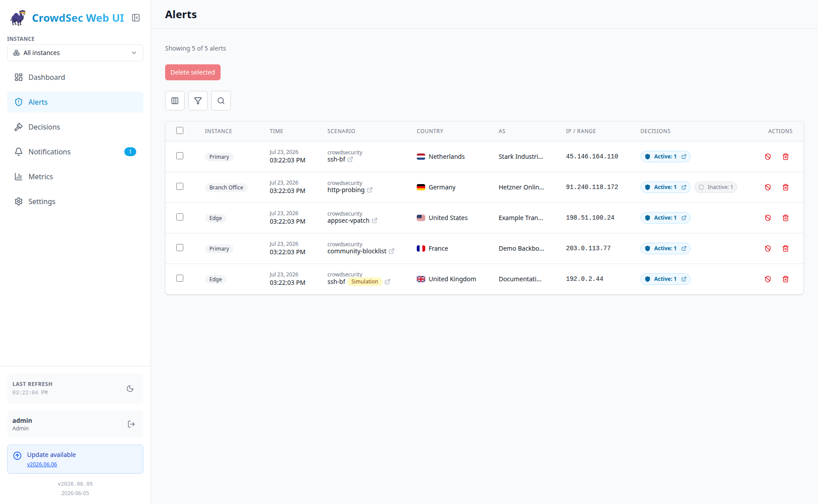Click the SCENARIO column header
The image size is (818, 504).
pyautogui.click(x=341, y=131)
